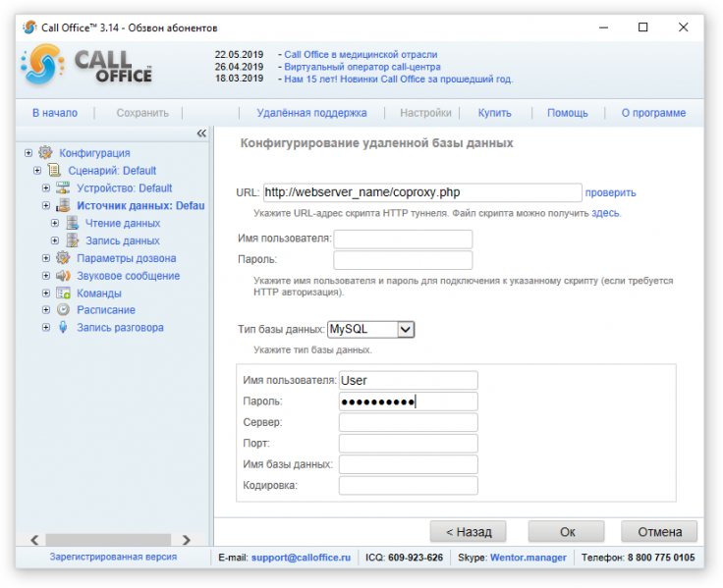Click the Запись данных icon

coord(73,241)
